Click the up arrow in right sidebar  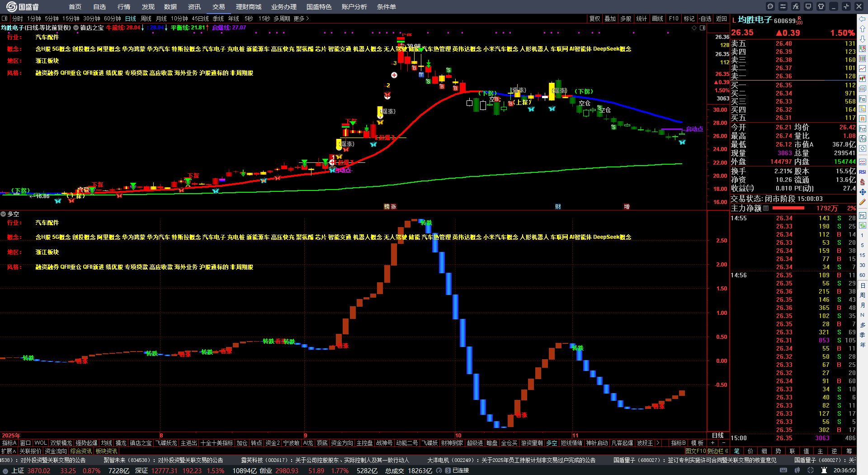pos(863,29)
